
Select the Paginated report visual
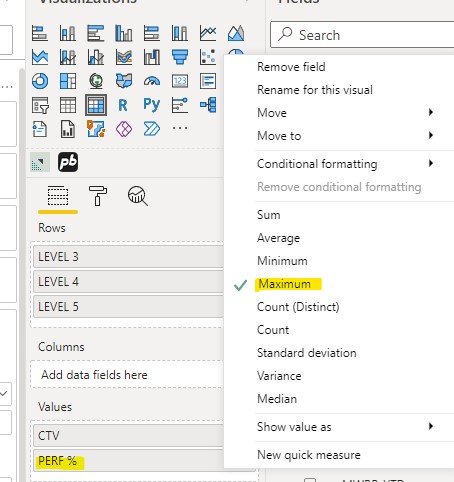(68, 129)
